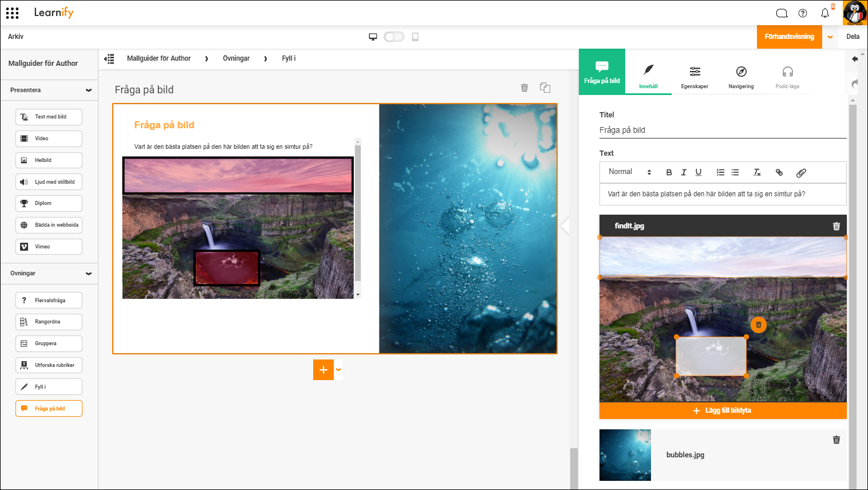
Task: Click the undo arrow icon
Action: coord(855,59)
